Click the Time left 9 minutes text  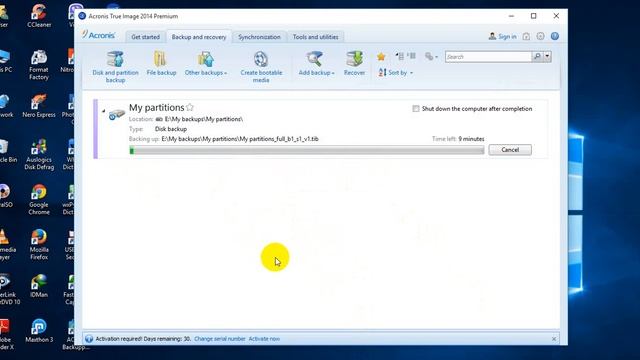click(x=458, y=139)
